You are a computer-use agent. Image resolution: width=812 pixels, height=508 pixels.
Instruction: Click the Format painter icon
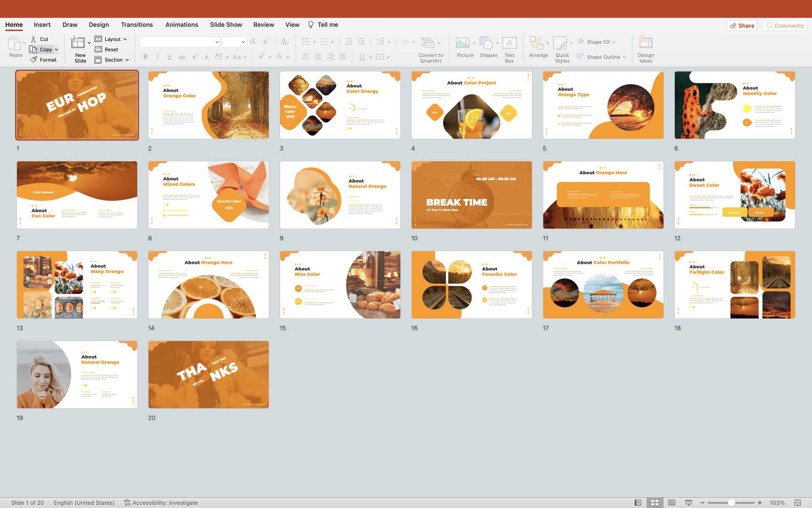[34, 60]
